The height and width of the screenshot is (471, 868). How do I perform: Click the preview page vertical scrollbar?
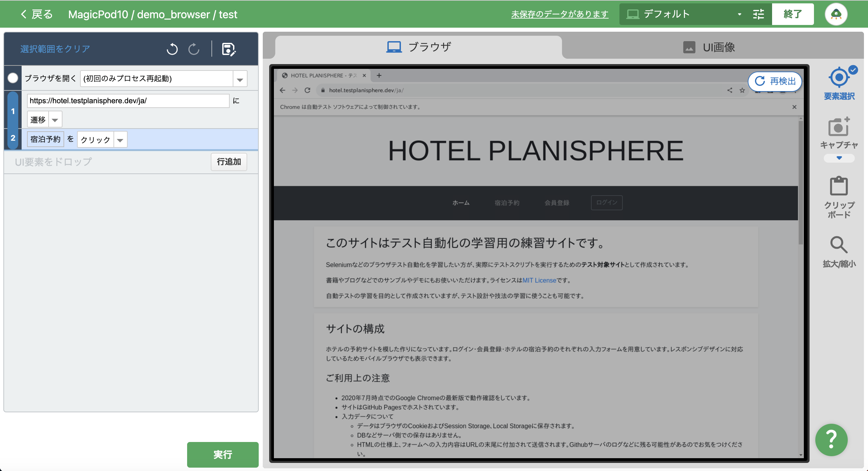(x=800, y=182)
